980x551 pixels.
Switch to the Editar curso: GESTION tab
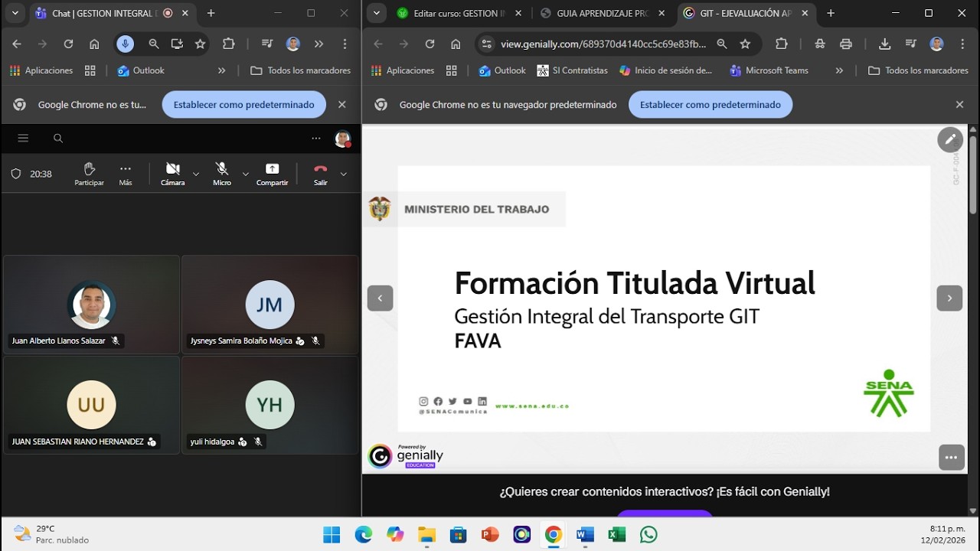coord(458,14)
